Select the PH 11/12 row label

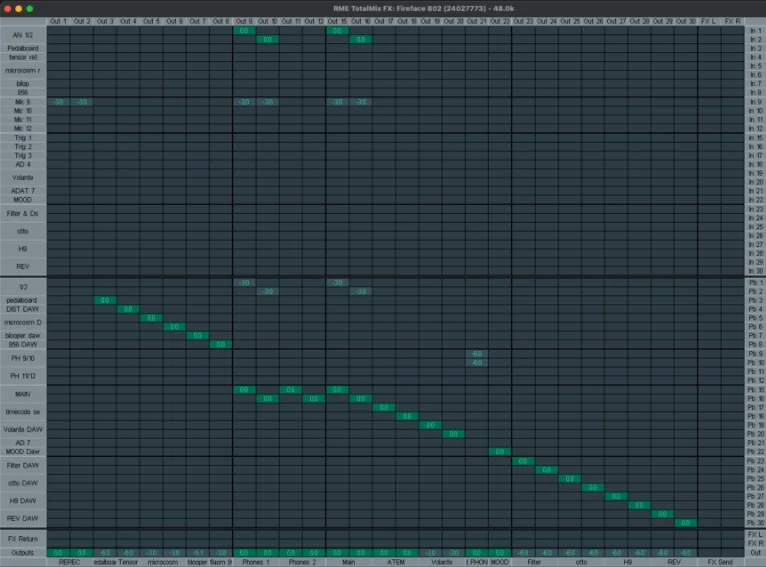tap(23, 376)
